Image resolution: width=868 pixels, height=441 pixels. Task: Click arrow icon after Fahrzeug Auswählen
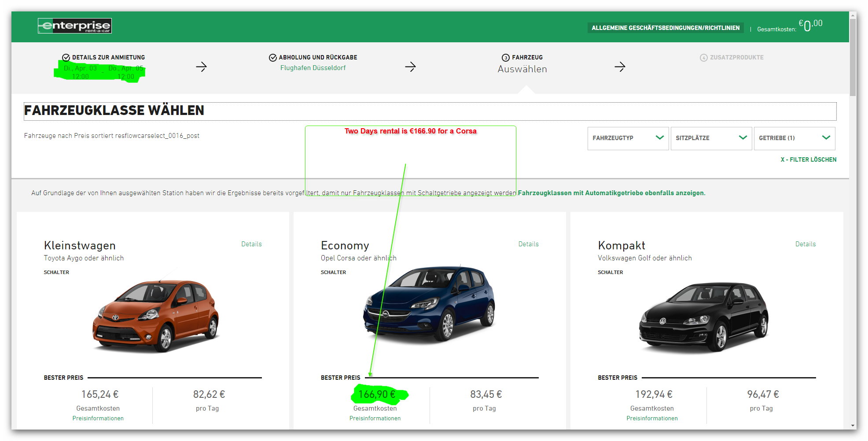tap(620, 67)
